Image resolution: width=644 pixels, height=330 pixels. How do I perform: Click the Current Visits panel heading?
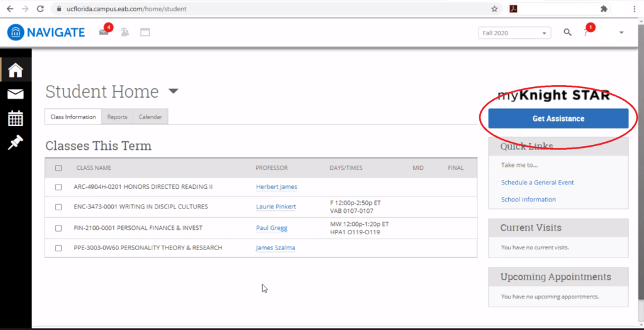pyautogui.click(x=531, y=227)
